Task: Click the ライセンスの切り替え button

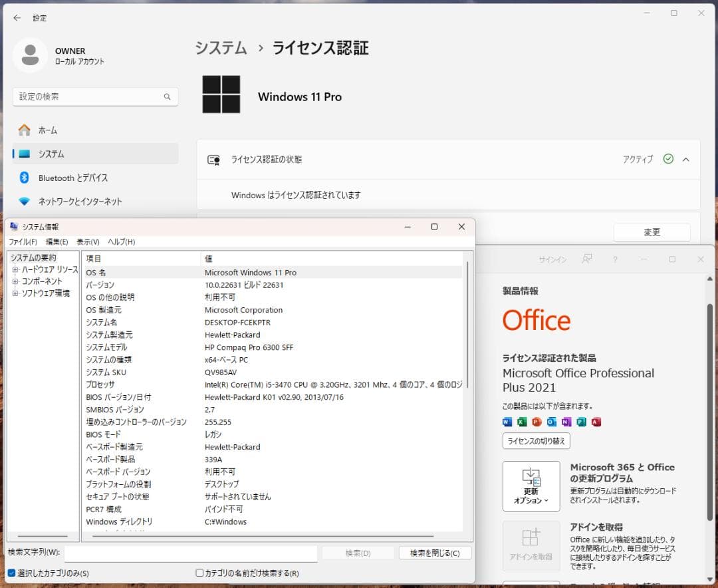Action: tap(536, 440)
